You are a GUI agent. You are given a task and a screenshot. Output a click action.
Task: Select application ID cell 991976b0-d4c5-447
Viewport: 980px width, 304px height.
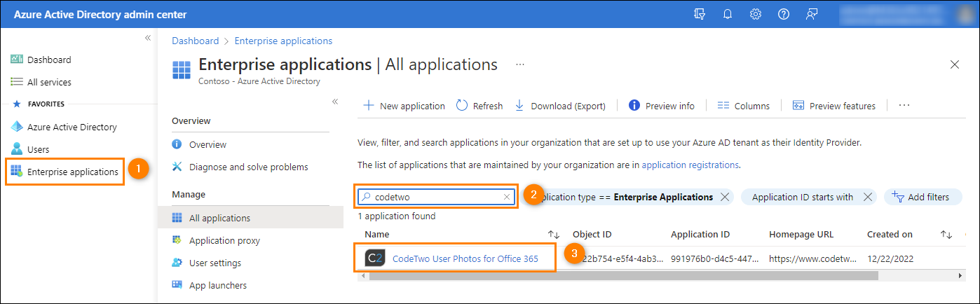(x=714, y=258)
